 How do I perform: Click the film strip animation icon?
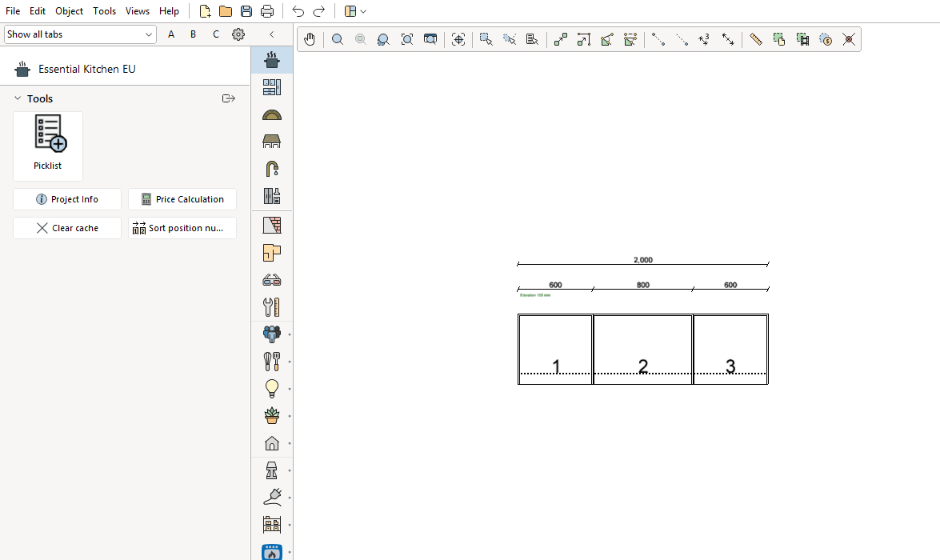click(x=802, y=39)
